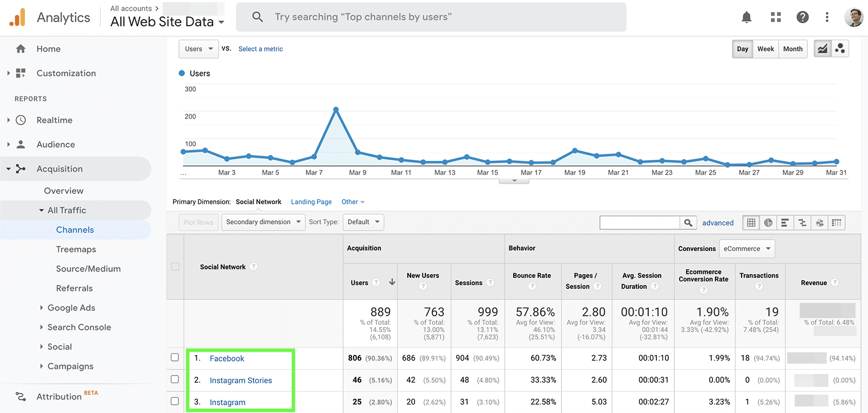Open the Sort Type Default dropdown
Viewport: 868px width, 413px height.
coord(363,222)
